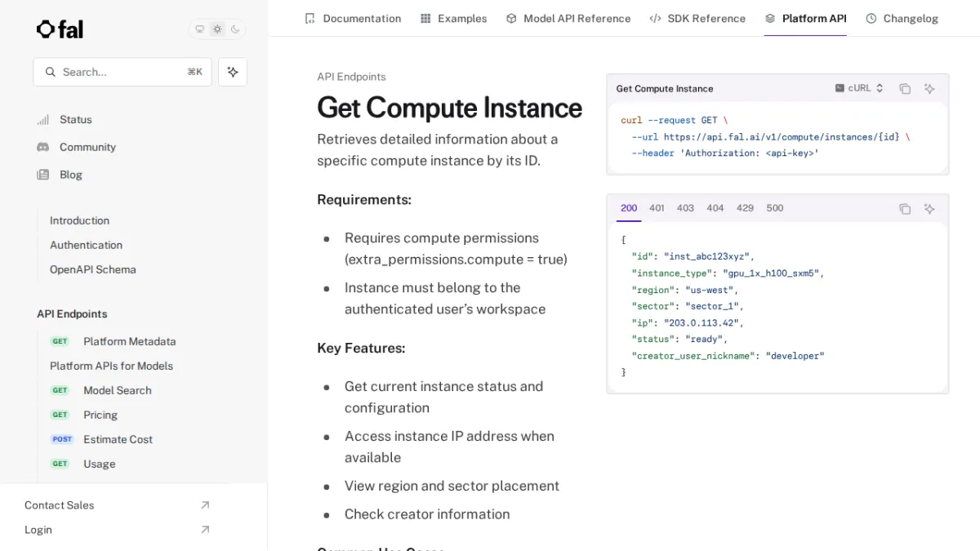Show the 404 response example
This screenshot has width=980, height=551.
(715, 208)
